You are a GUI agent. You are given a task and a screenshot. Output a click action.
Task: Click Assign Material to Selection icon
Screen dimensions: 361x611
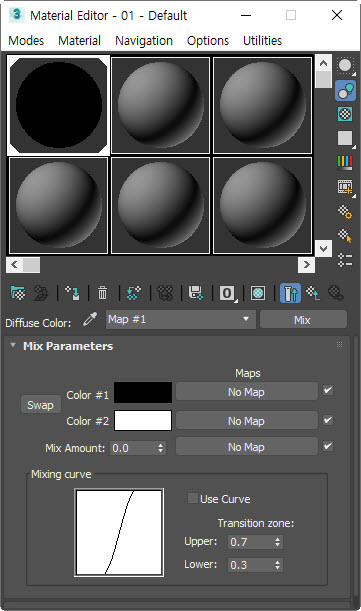(x=73, y=293)
